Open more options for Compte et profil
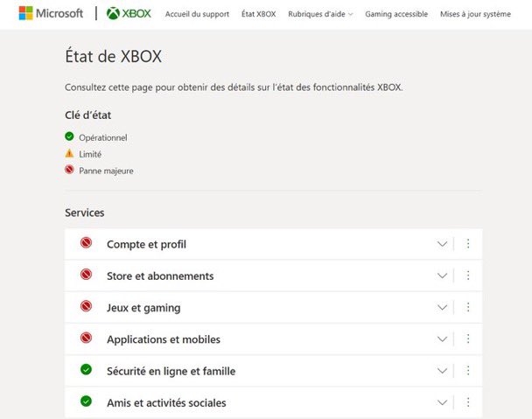Screen dimensions: 532x419 468,243
